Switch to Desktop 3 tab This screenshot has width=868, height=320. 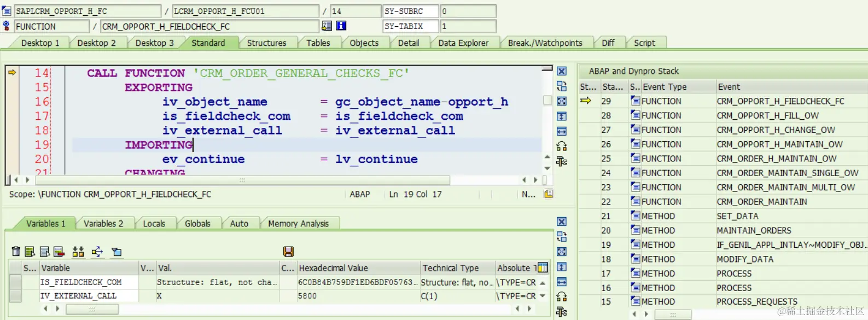(x=154, y=43)
